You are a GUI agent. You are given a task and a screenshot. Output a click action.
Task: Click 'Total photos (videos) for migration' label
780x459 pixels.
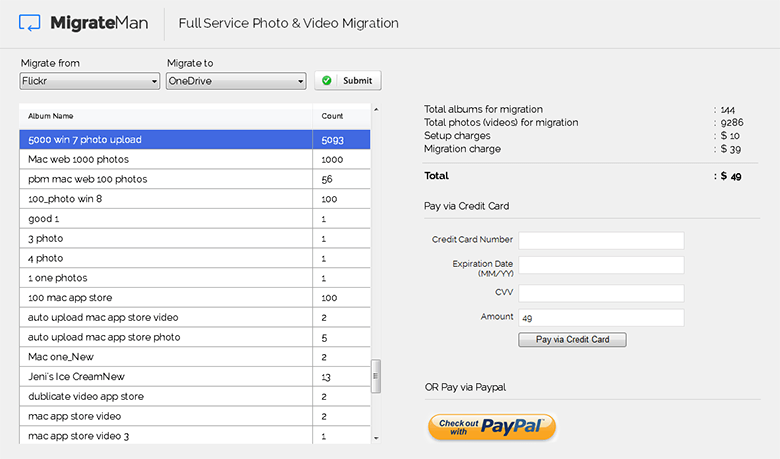click(x=501, y=122)
